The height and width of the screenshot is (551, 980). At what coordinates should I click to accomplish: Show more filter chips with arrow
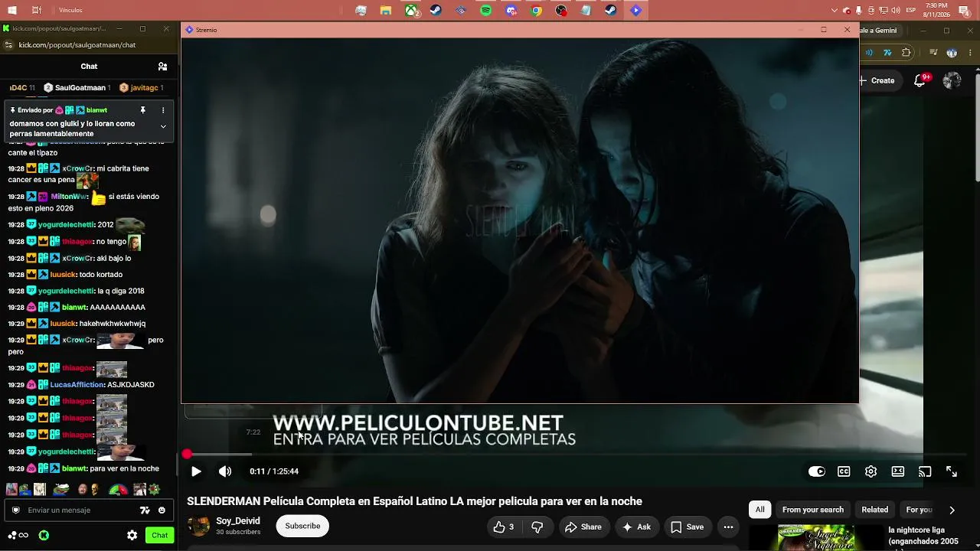click(x=952, y=510)
